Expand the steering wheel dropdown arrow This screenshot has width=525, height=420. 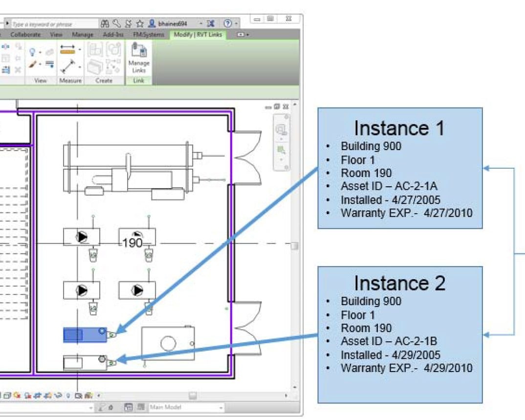pyautogui.click(x=281, y=138)
